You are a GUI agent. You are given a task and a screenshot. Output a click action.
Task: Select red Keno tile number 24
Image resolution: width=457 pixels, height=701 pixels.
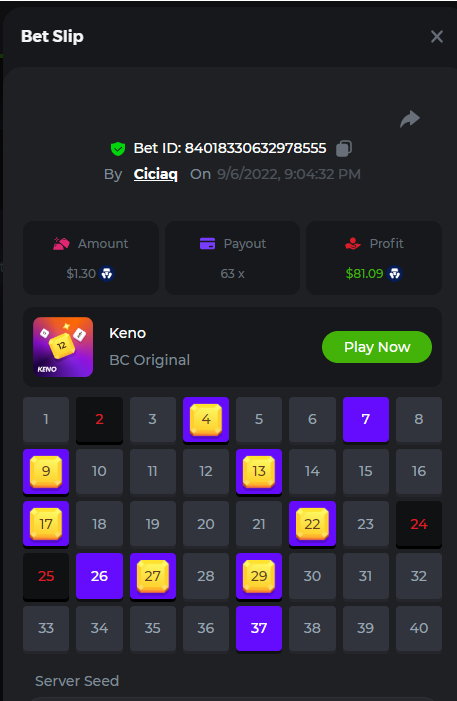[419, 524]
